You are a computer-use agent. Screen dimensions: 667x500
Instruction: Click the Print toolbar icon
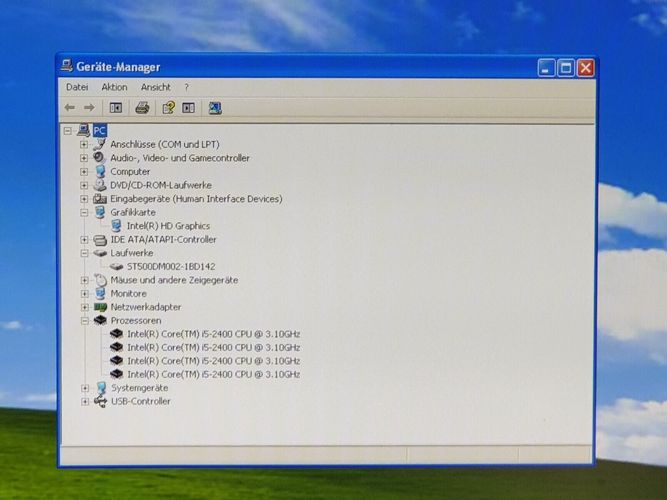(142, 108)
